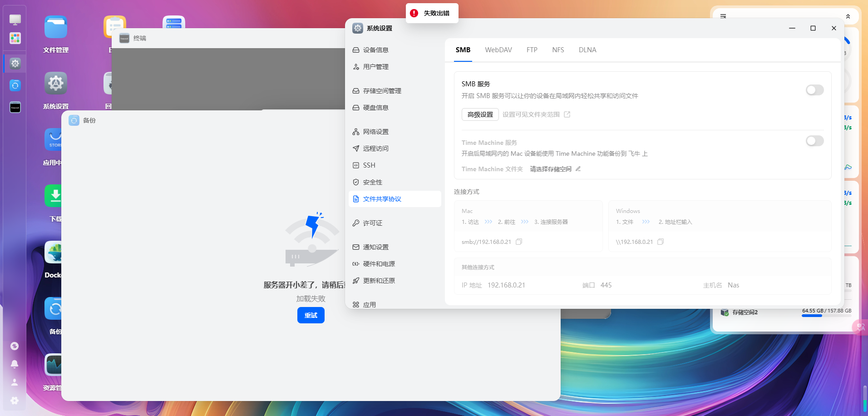Go to 存储空间管理 in the sidebar
868x416 pixels.
[x=395, y=91]
